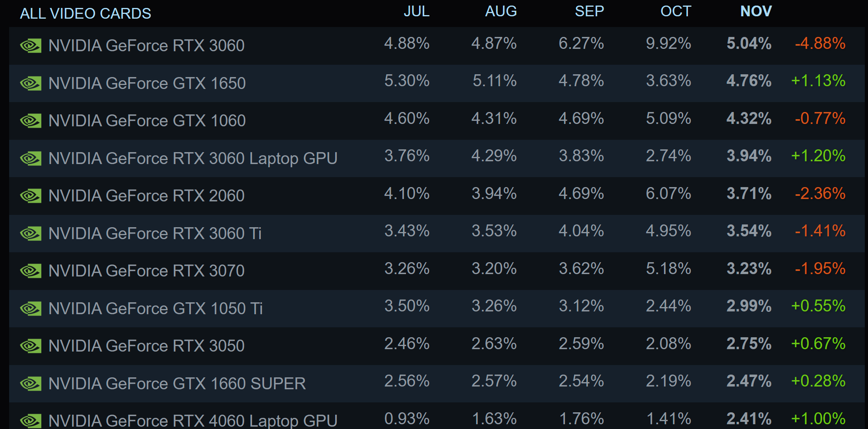This screenshot has width=868, height=429.
Task: Click the NVIDIA logo beside GTX 1060
Action: pos(31,121)
